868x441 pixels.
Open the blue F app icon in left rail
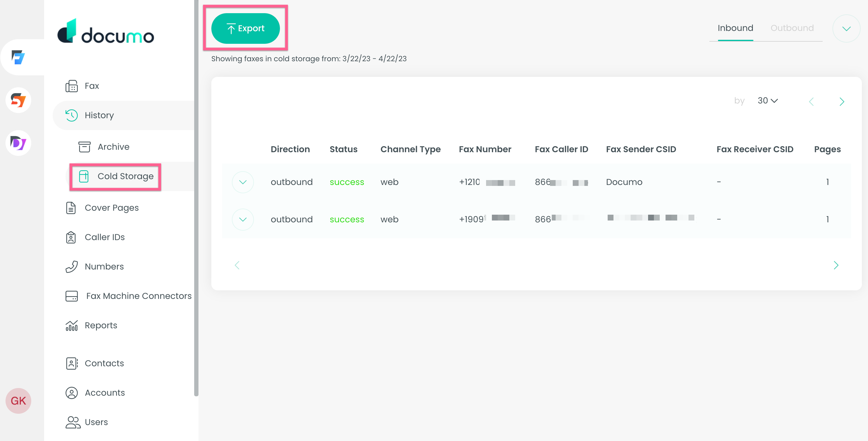pyautogui.click(x=18, y=57)
